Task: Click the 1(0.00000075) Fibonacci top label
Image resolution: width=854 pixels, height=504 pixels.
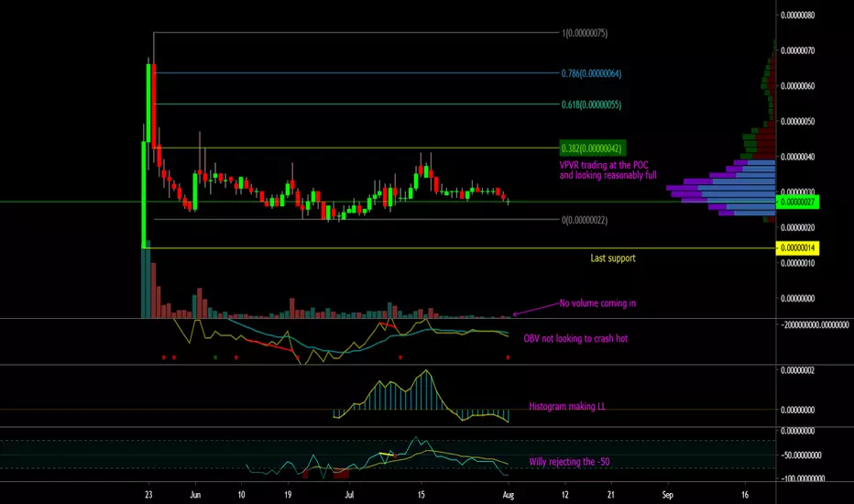Action: [585, 33]
